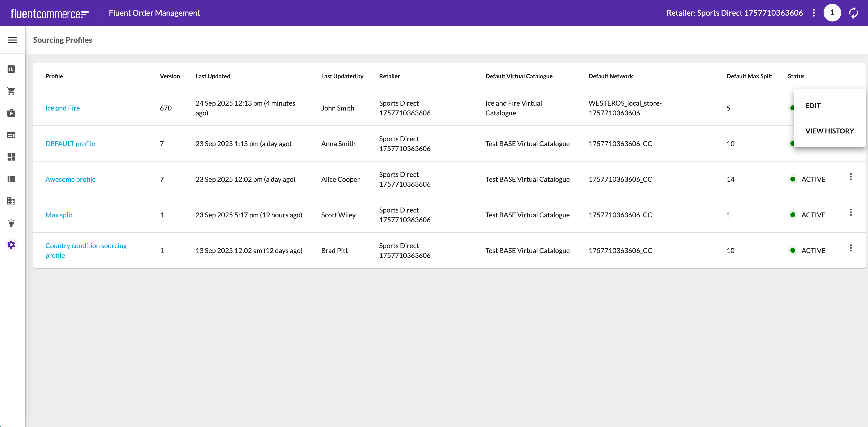Open the list view sidebar icon
This screenshot has width=868, height=427.
(11, 179)
